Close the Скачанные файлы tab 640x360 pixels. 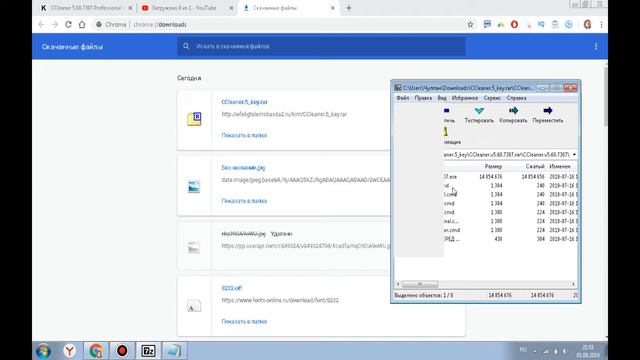(x=333, y=8)
